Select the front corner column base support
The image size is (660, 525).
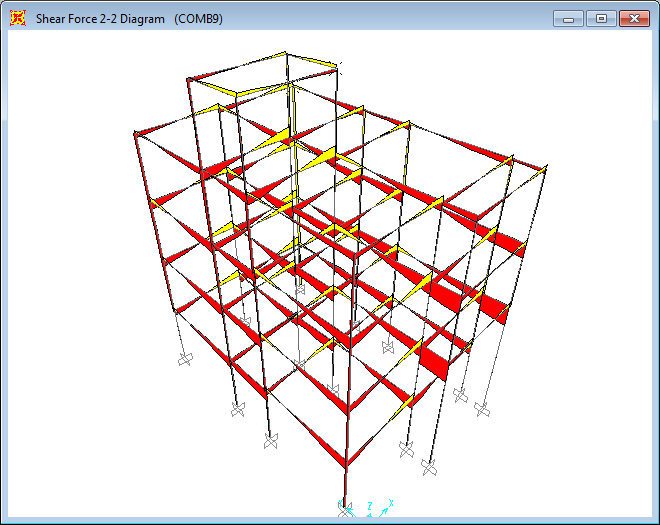345,510
